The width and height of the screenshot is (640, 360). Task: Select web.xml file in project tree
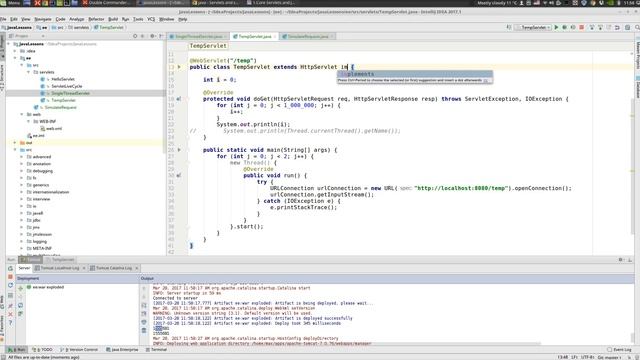click(54, 129)
